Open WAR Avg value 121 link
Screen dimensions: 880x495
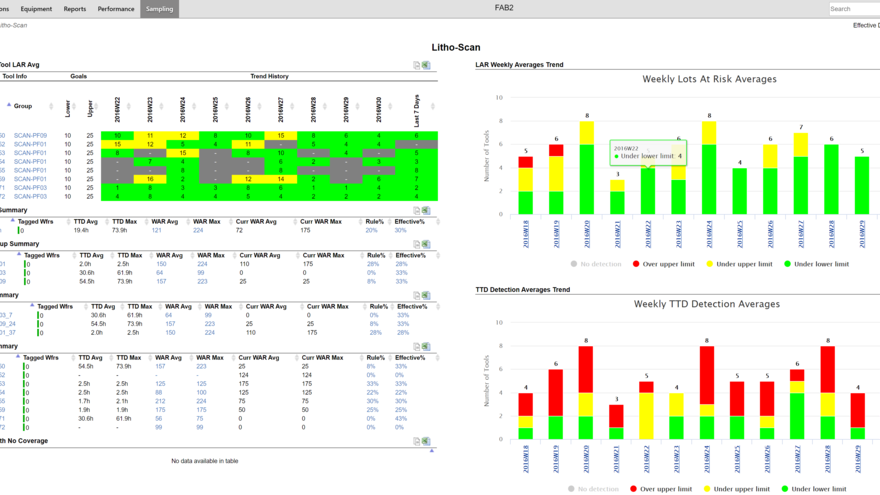coord(157,230)
